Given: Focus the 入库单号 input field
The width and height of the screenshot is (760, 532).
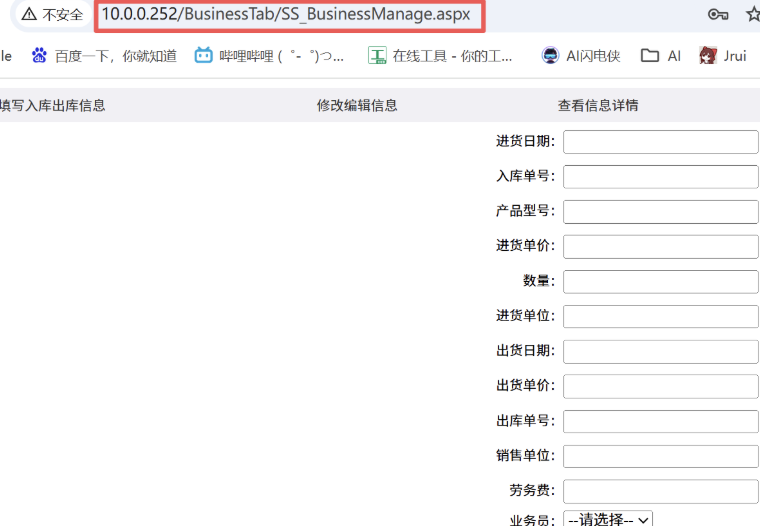Looking at the screenshot, I should click(661, 177).
